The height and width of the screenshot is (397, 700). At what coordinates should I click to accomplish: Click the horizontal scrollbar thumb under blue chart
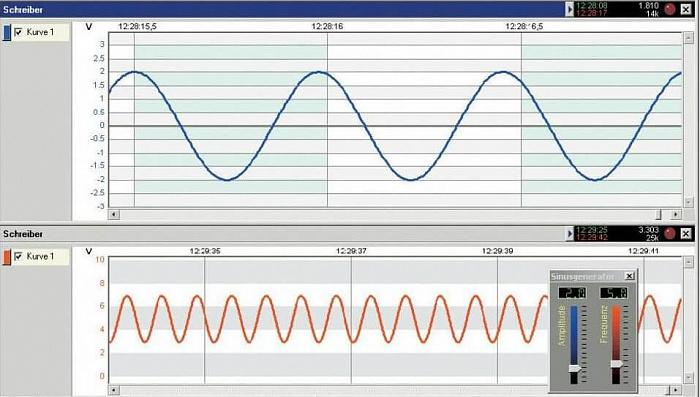(x=658, y=214)
